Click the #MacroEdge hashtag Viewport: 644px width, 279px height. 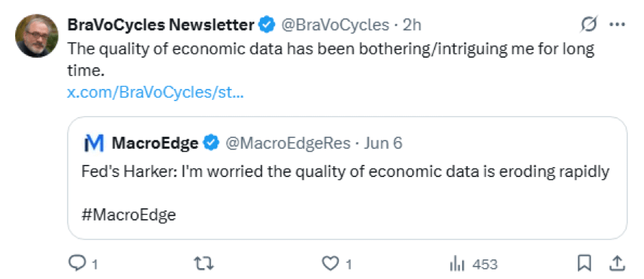coord(129,215)
